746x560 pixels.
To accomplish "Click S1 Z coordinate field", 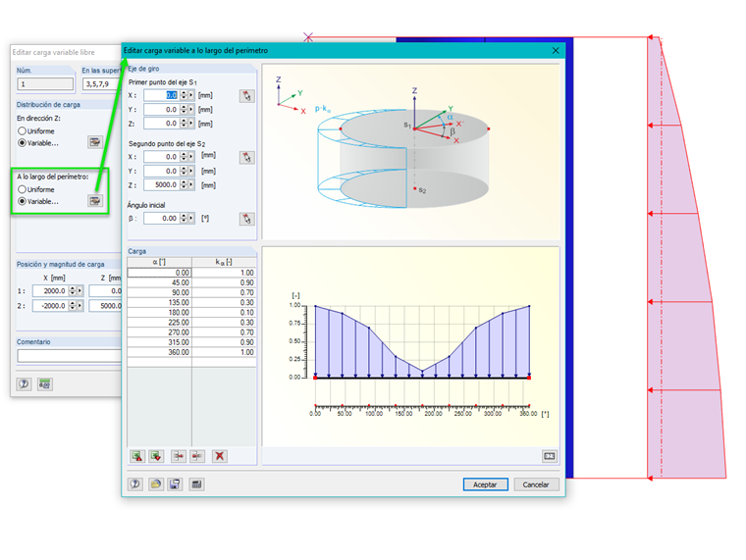I will coord(161,124).
